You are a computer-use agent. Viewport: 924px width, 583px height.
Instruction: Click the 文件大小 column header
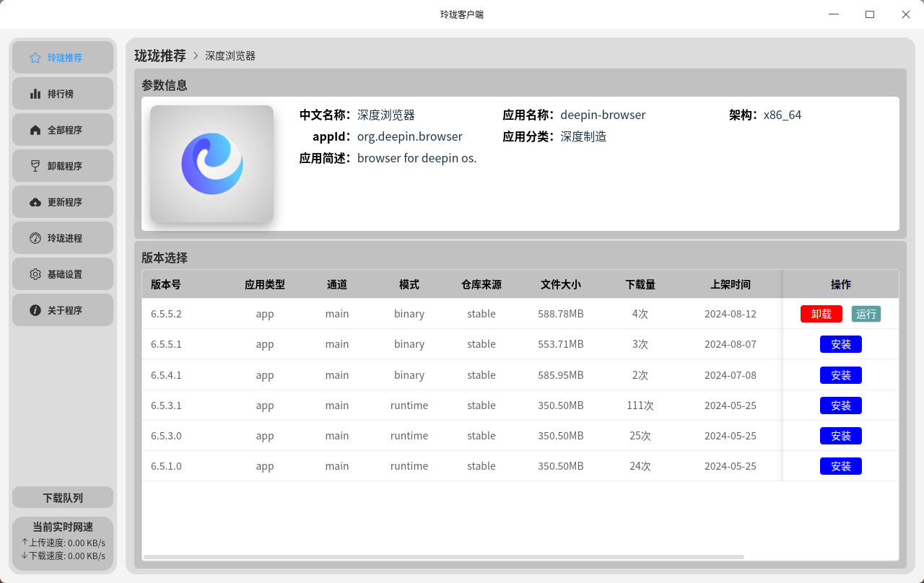tap(561, 284)
